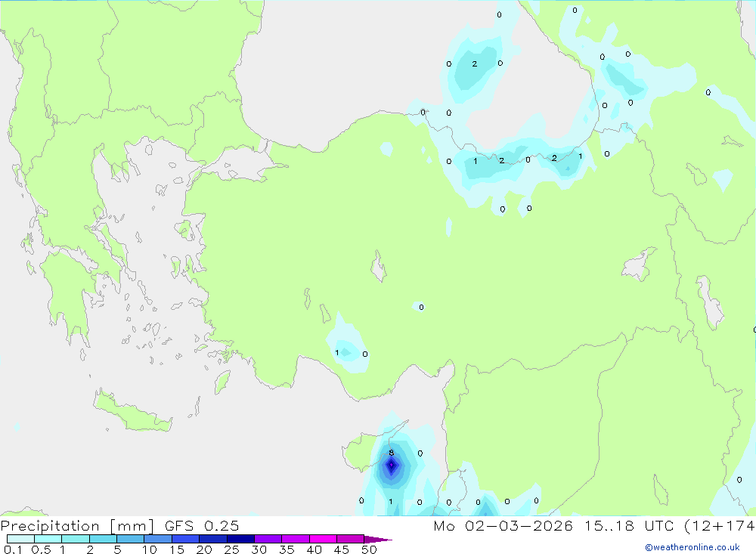Click the legend label '50'
This screenshot has height=554, width=756.
(369, 549)
